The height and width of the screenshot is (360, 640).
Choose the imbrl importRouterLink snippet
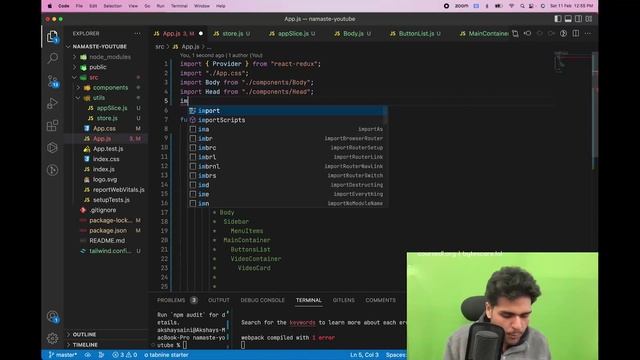click(287, 157)
